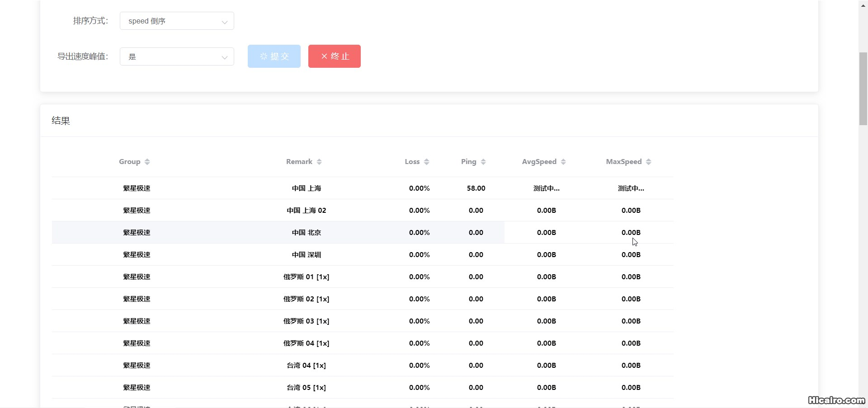Sort by AvgSpeed using its sort icon

(x=563, y=162)
